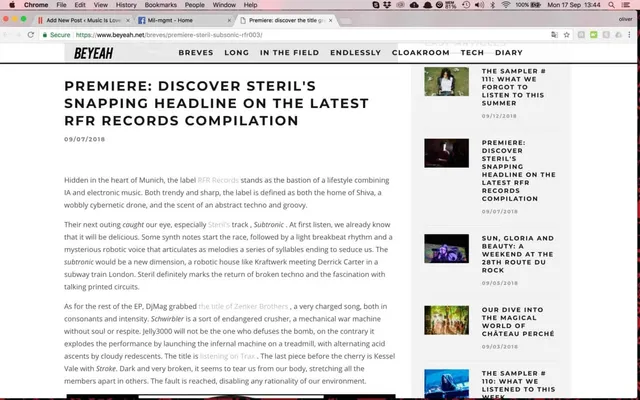Open the Diary section
Image resolution: width=640 pixels, height=400 pixels.
(x=509, y=53)
